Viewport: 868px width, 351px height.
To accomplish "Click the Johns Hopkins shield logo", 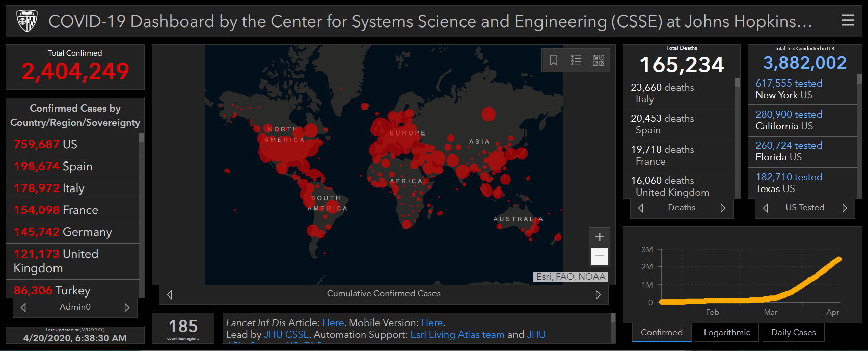I will (26, 21).
